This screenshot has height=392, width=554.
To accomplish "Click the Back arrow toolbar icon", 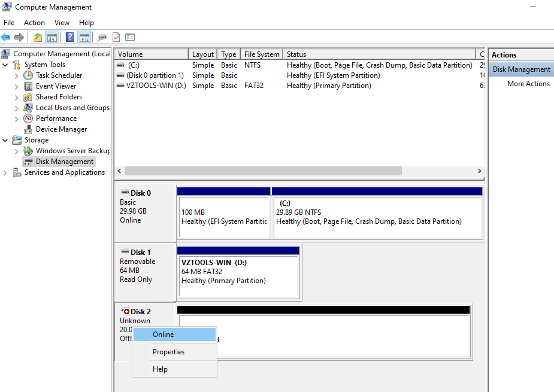I will 5,37.
